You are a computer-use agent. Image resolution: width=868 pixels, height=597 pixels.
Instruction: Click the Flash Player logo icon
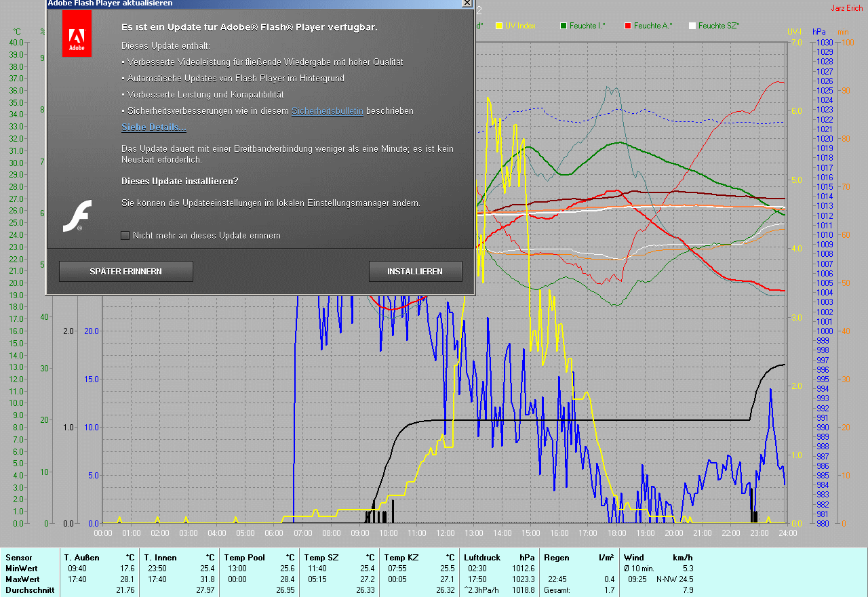(77, 216)
